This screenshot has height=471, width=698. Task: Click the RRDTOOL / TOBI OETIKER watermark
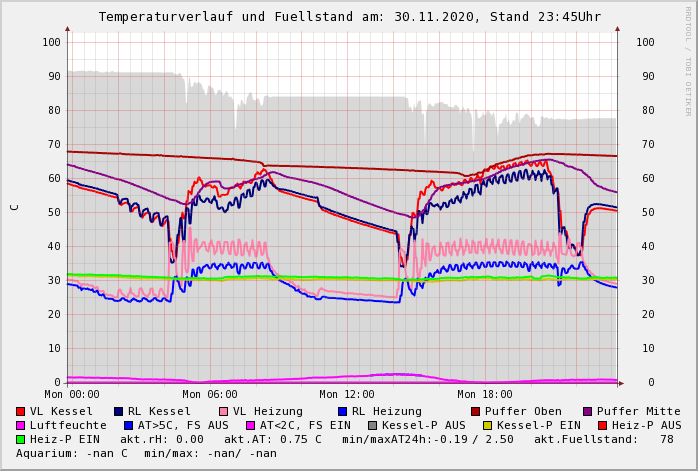tap(688, 60)
